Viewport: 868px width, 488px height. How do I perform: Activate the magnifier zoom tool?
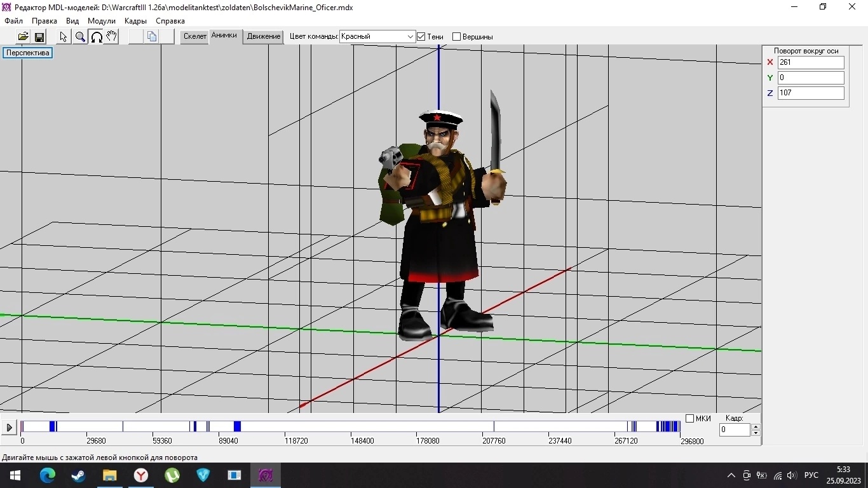pos(80,37)
